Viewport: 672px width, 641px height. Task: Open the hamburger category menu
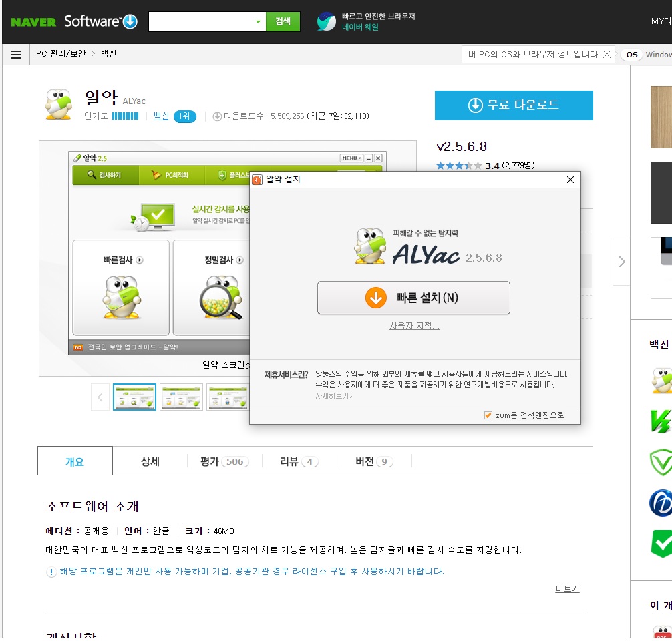[16, 54]
